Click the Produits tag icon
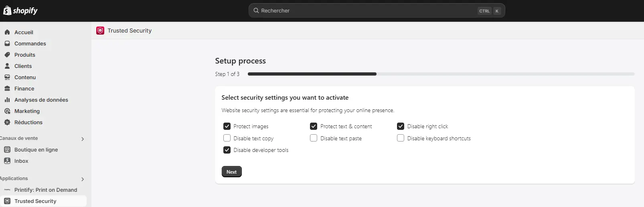This screenshot has width=644, height=207. [7, 55]
